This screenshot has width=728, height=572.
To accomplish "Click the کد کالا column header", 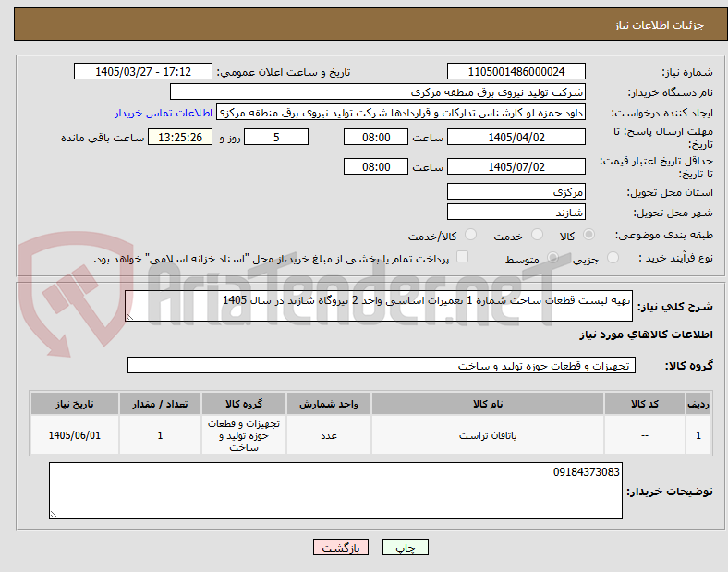I will [x=645, y=404].
